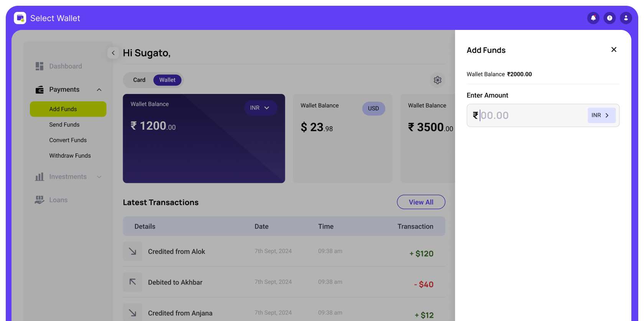Select the USD currency badge
Viewport: 644px width, 321px height.
[373, 109]
